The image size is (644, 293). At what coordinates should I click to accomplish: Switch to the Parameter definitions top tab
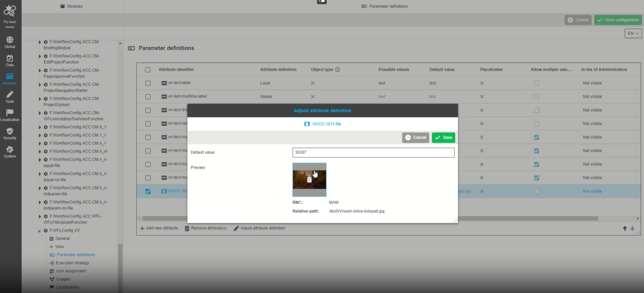pyautogui.click(x=384, y=6)
